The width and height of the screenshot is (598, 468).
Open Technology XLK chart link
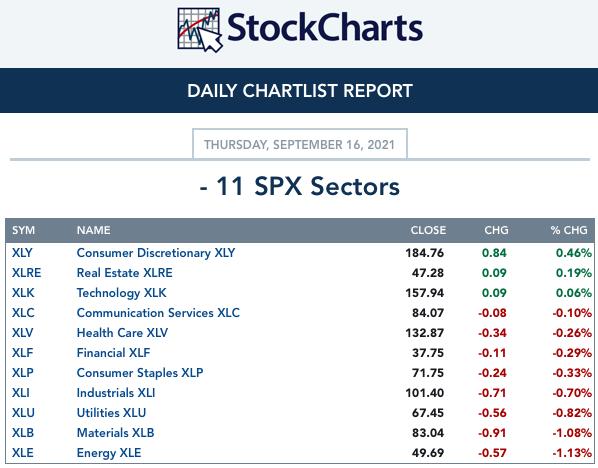click(121, 293)
